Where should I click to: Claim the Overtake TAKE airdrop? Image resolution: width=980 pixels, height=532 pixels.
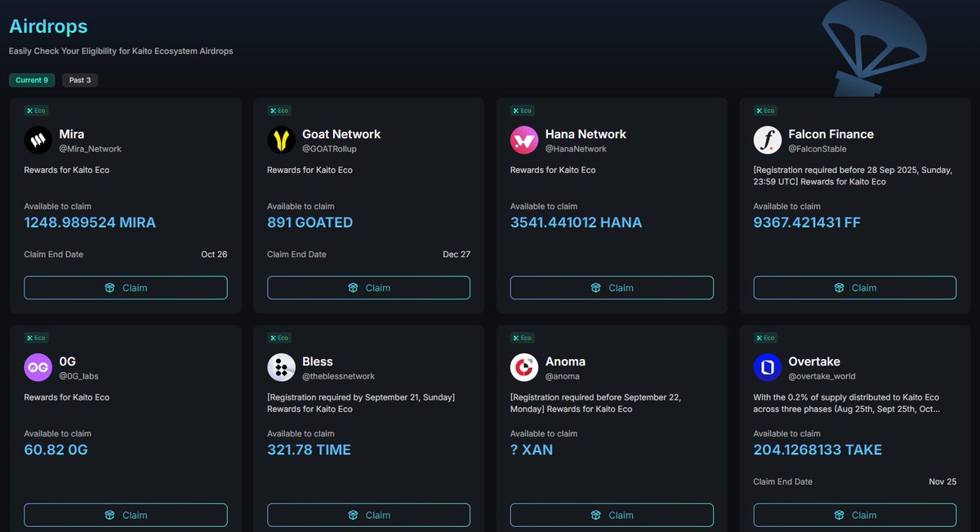855,515
